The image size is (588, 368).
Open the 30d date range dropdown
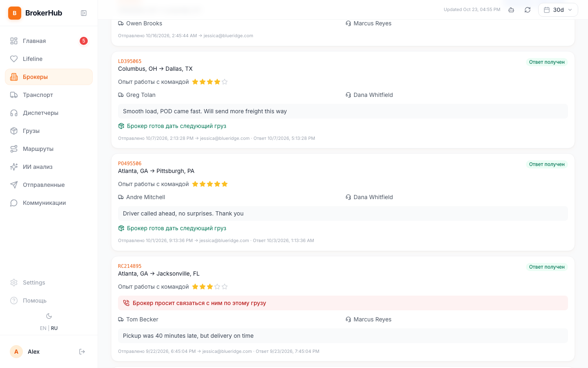pos(558,10)
